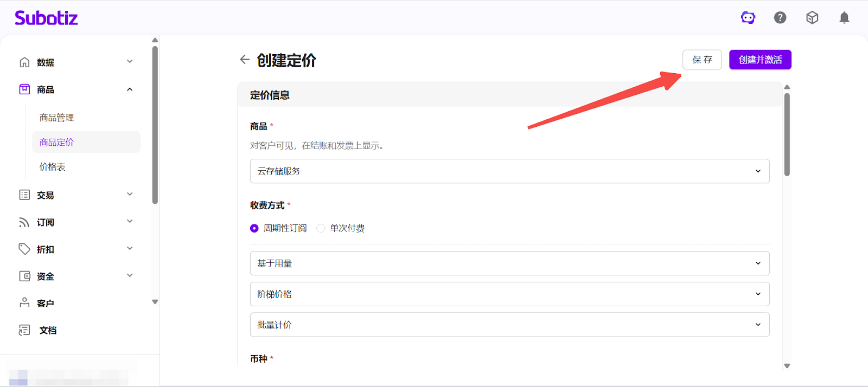The height and width of the screenshot is (387, 868).
Task: Collapse the 商品 sidebar menu
Action: tap(130, 89)
